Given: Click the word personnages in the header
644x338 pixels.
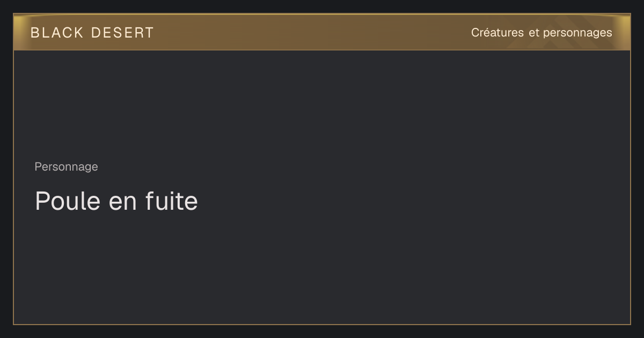Looking at the screenshot, I should point(577,33).
